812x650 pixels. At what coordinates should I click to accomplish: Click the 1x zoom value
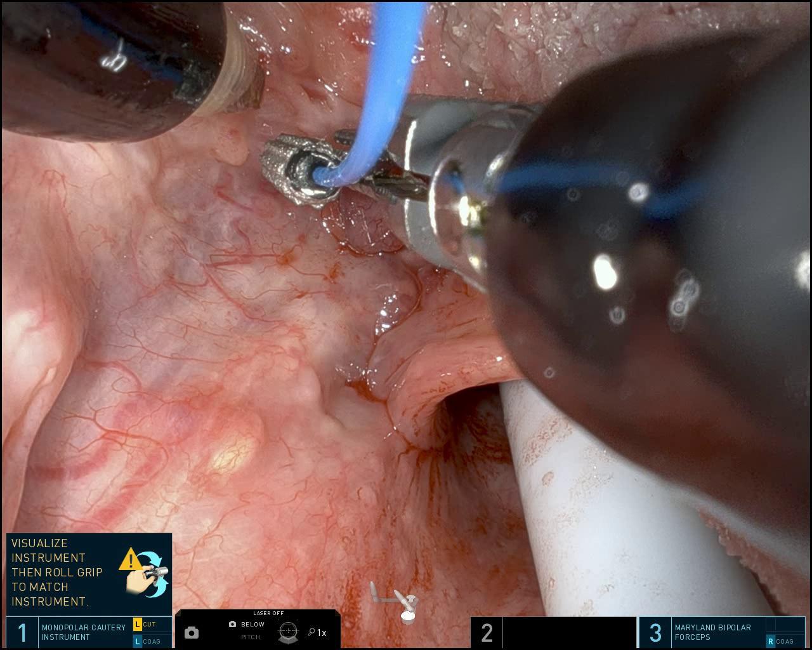coord(322,633)
